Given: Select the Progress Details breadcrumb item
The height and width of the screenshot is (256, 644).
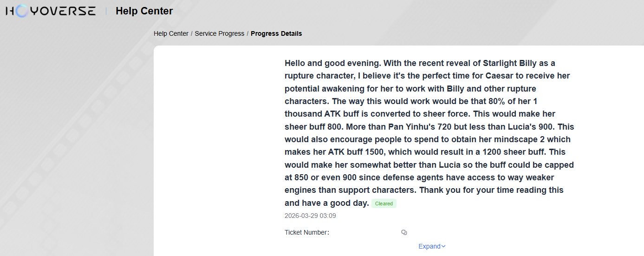Looking at the screenshot, I should coord(276,33).
